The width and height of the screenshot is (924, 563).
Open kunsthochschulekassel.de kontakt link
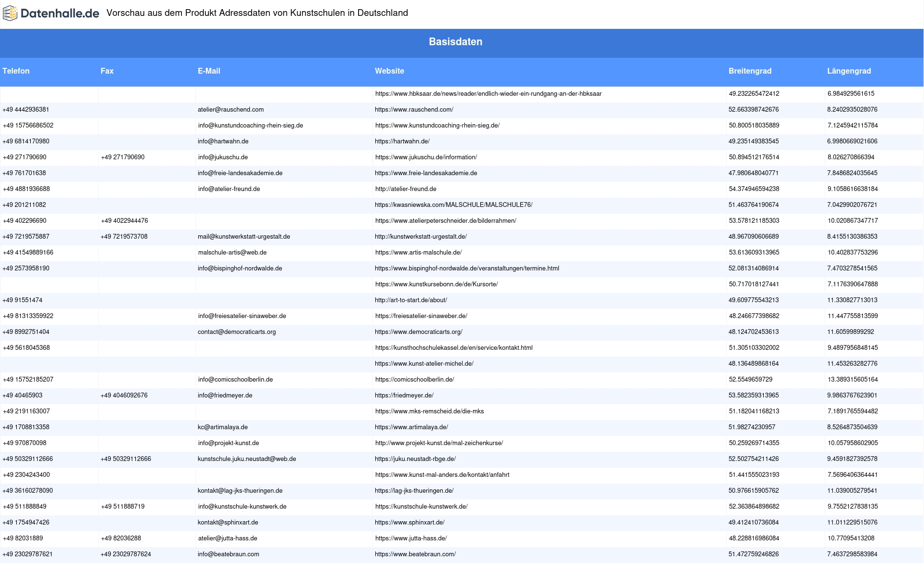pos(454,348)
